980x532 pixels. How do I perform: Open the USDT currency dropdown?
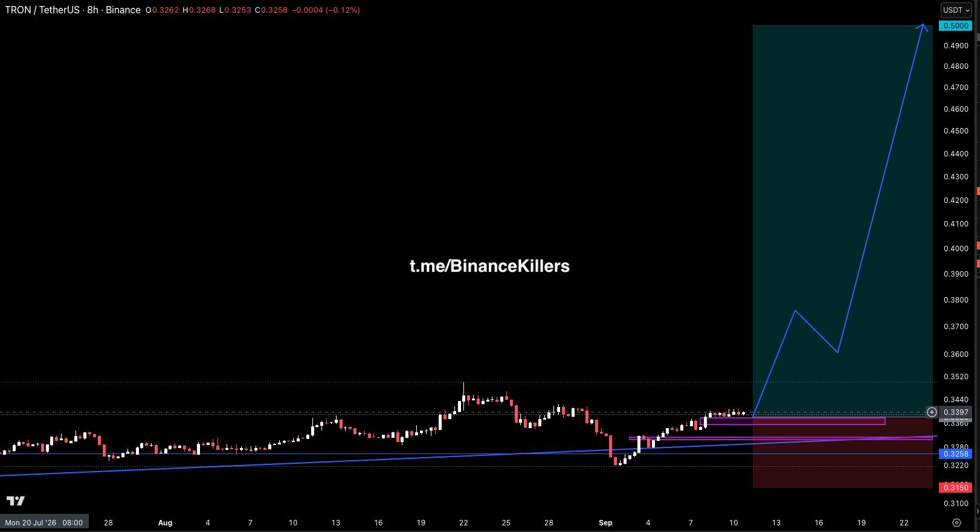pos(956,10)
